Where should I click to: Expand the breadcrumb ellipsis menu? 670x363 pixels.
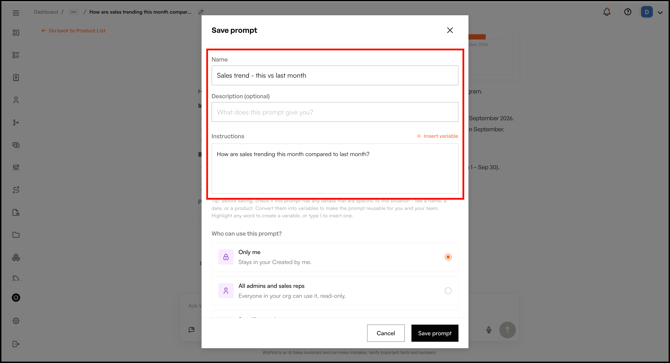[x=73, y=12]
